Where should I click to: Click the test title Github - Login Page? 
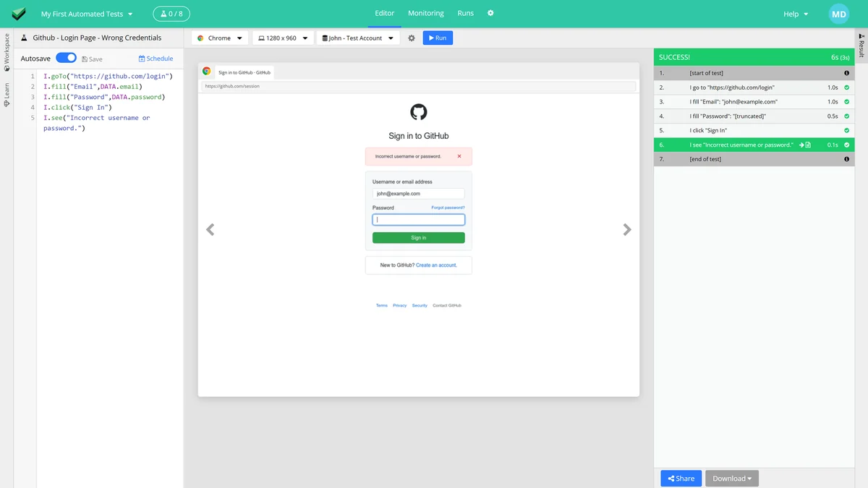[97, 38]
